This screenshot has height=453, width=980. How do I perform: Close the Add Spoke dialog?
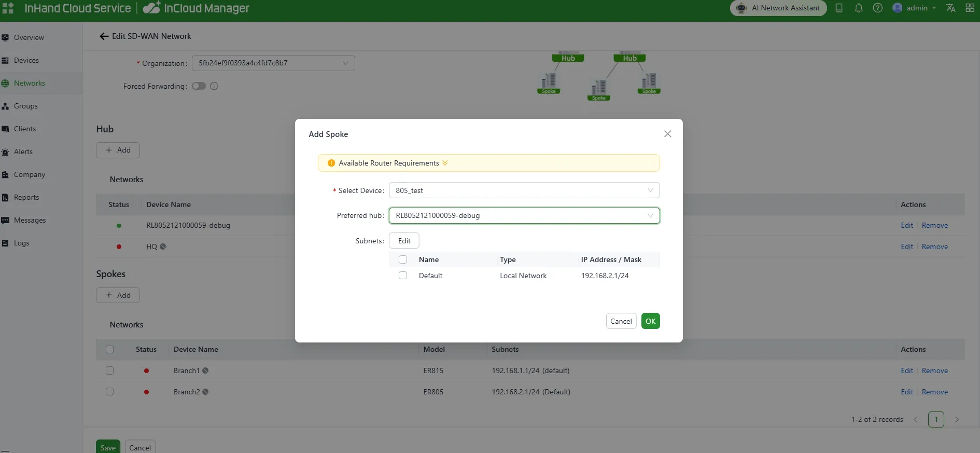pyautogui.click(x=668, y=134)
